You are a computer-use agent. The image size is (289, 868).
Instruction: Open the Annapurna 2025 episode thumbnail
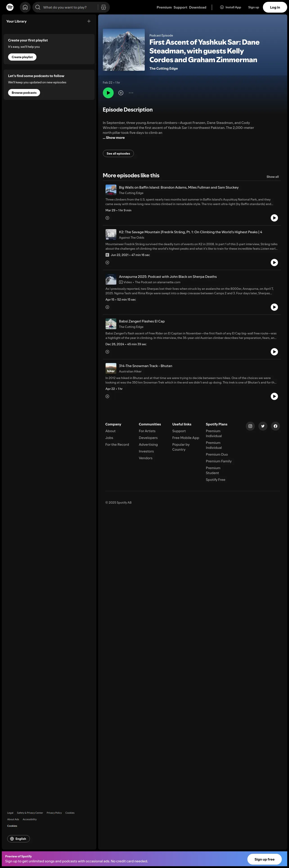[111, 279]
